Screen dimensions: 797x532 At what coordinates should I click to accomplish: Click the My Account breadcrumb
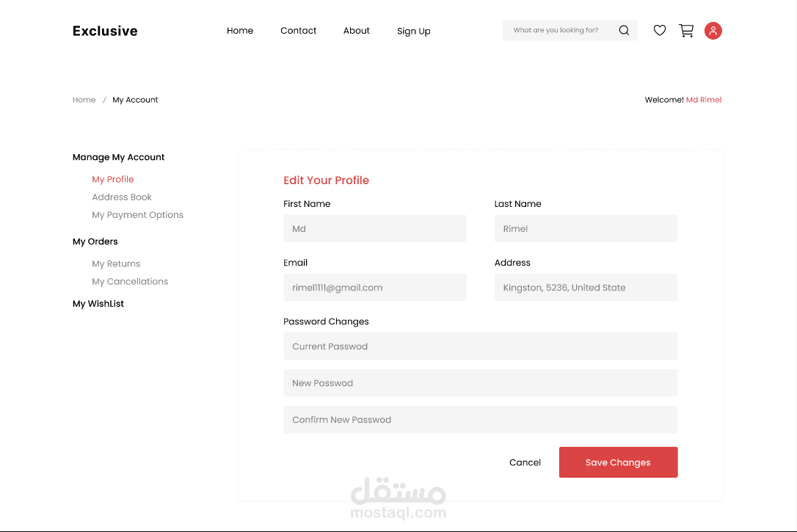coord(135,100)
